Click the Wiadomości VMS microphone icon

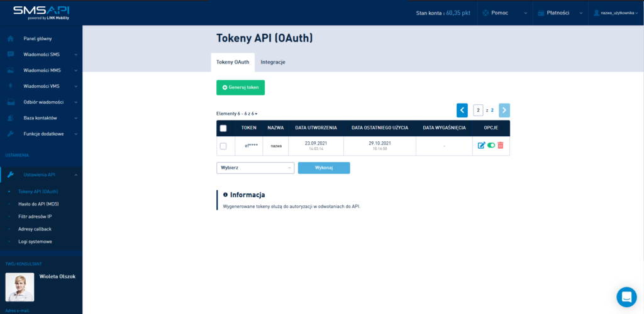click(11, 86)
